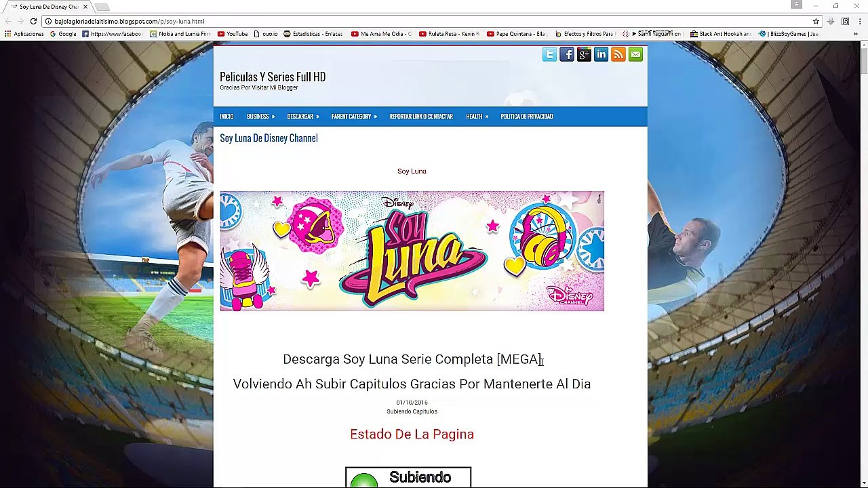Bookmark this page with the star icon
Image resolution: width=868 pixels, height=488 pixels.
[x=816, y=21]
